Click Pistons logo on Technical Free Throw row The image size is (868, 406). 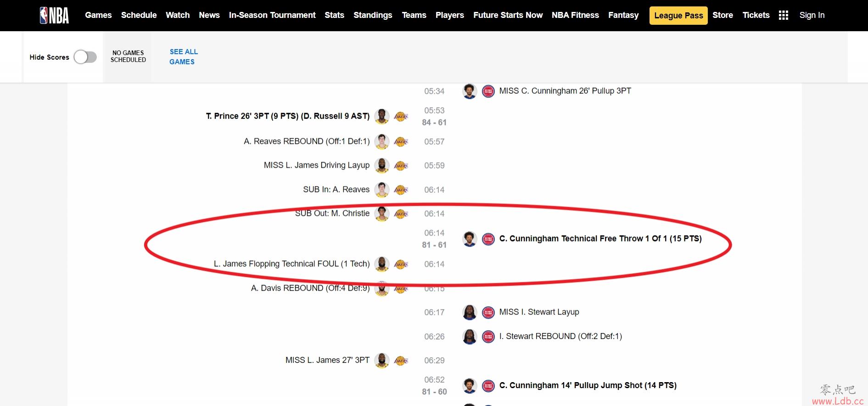tap(488, 239)
